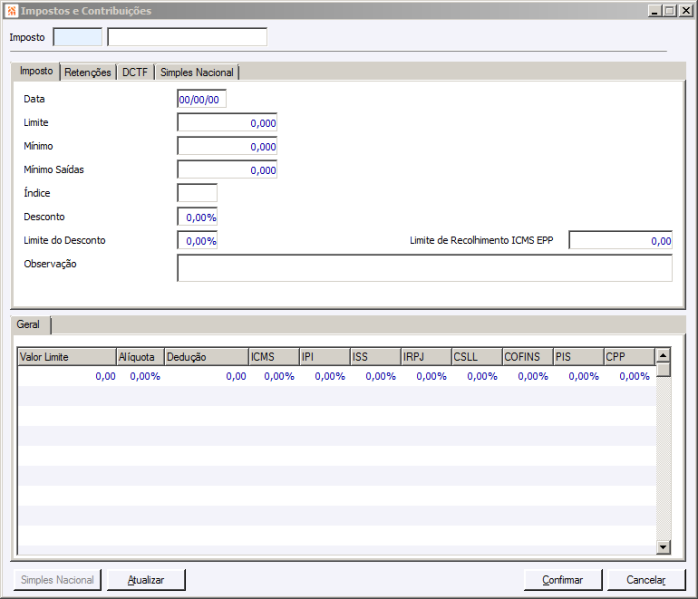
Task: Click the Mínimo Saídas input field
Action: pyautogui.click(x=227, y=170)
